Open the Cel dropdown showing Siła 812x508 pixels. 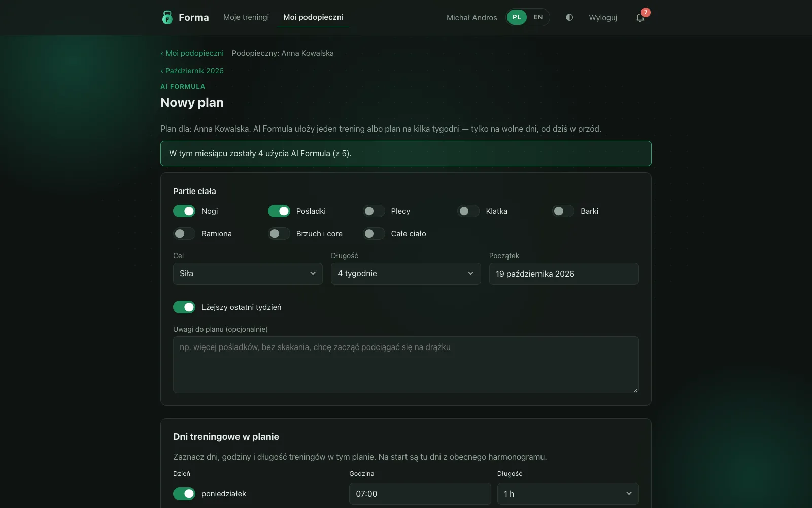tap(248, 274)
